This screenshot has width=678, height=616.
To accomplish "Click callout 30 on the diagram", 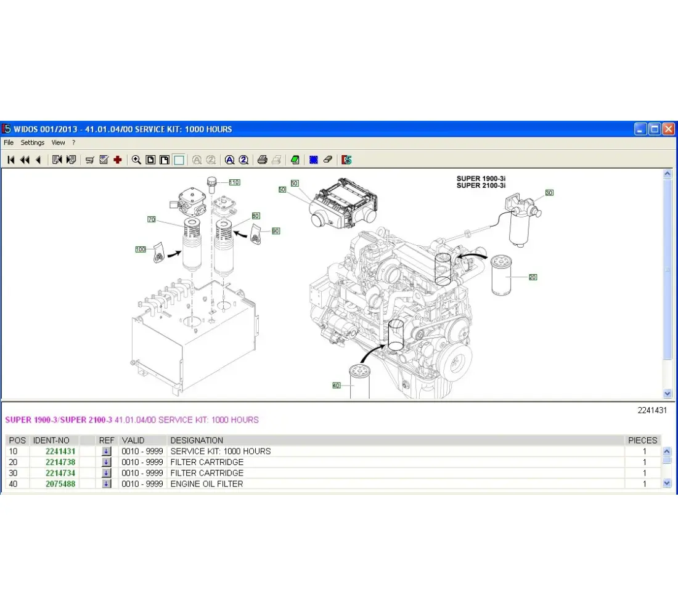I will coord(549,193).
